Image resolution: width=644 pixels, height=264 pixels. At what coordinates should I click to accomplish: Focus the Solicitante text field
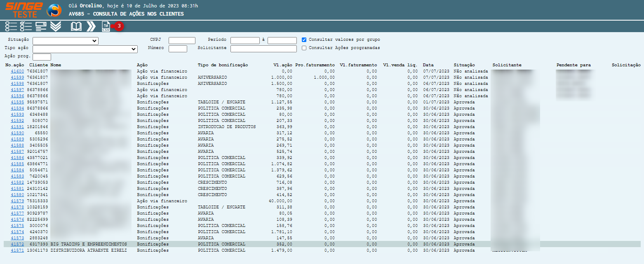point(263,49)
